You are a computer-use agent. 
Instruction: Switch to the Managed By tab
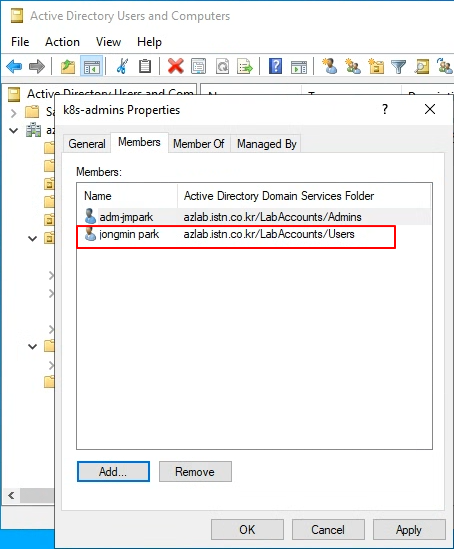pyautogui.click(x=267, y=144)
